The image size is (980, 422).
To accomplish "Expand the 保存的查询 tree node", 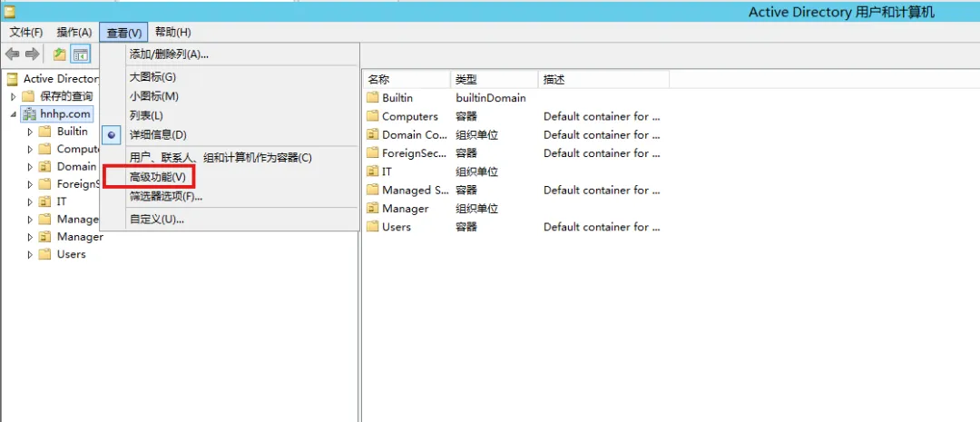I will (x=13, y=96).
